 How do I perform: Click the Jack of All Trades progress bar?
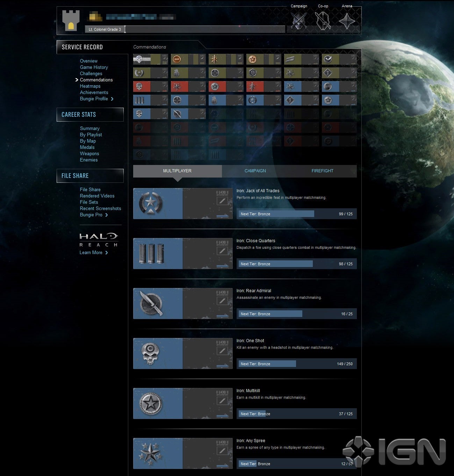click(x=297, y=214)
